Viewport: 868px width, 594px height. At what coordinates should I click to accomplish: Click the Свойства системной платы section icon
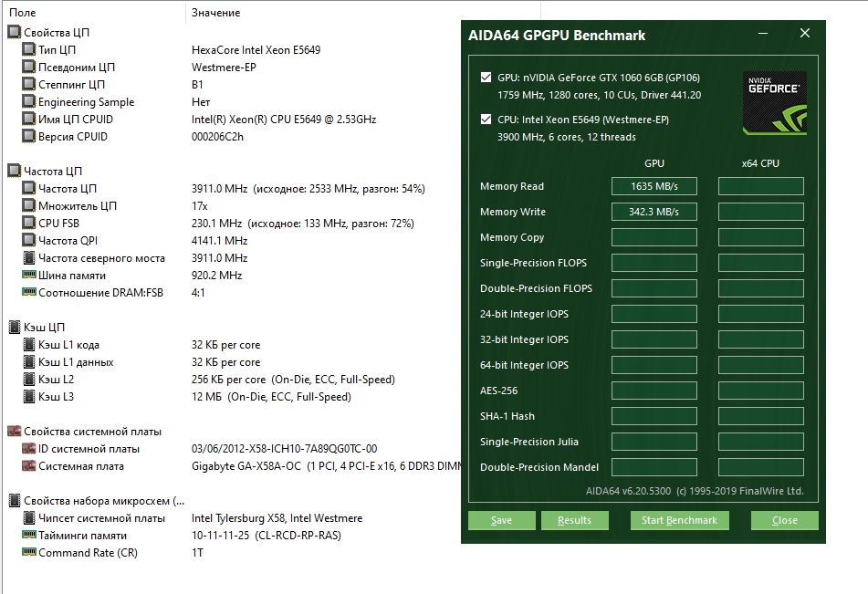tap(15, 432)
